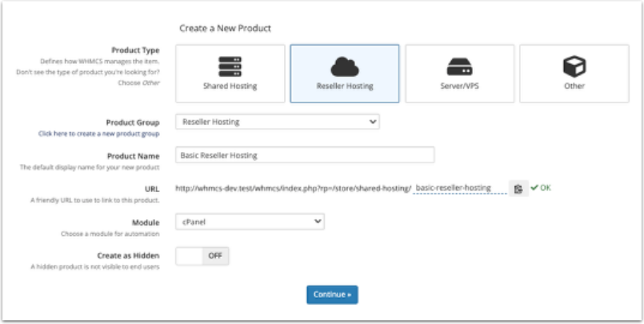Click the copy URL clipboard icon
644x324 pixels.
tap(518, 188)
